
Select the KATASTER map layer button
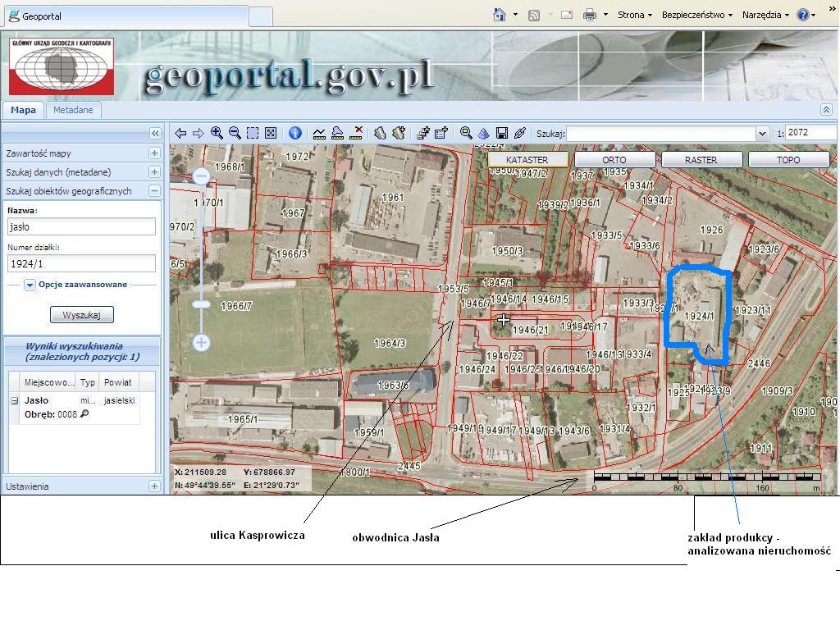click(527, 160)
